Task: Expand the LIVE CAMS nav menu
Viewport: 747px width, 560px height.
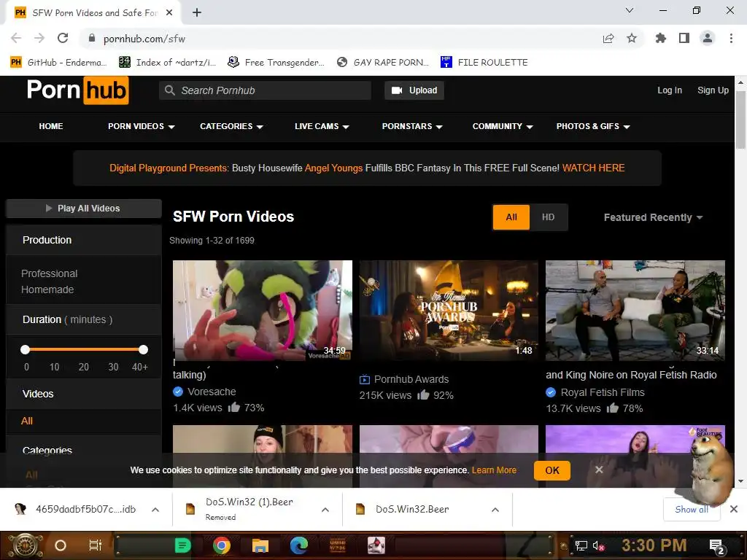Action: [x=322, y=126]
